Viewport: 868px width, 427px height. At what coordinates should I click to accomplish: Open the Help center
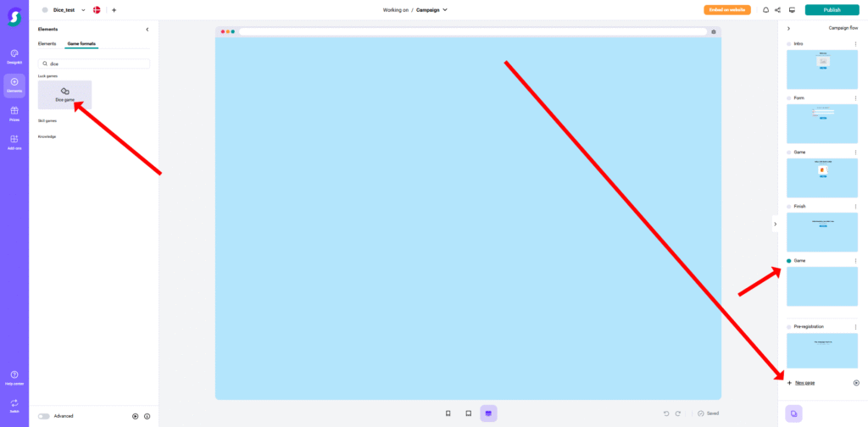tap(14, 377)
